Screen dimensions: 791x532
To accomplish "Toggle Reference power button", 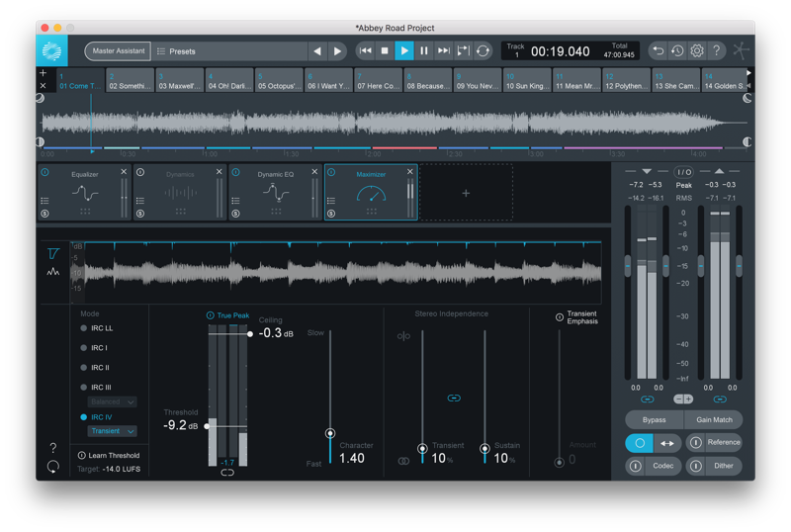I will click(696, 443).
